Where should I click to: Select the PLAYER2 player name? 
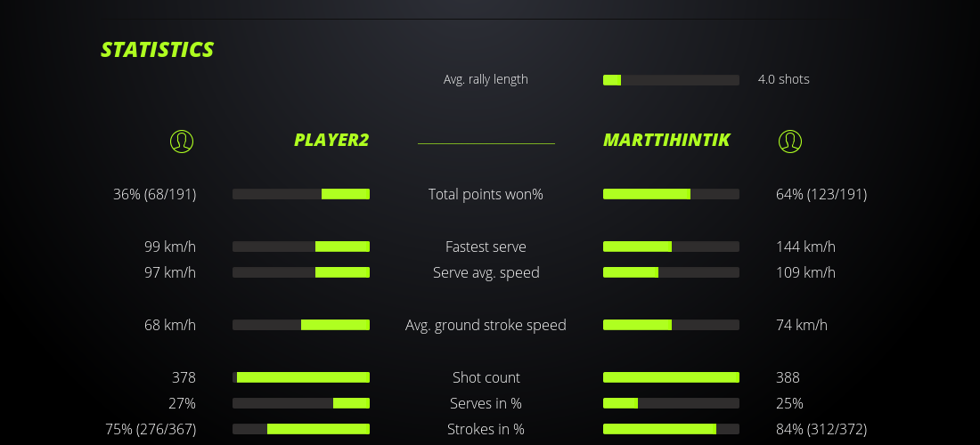pos(331,141)
